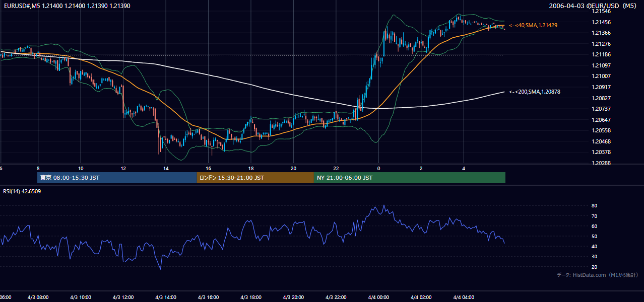
Task: Click hour tick '20' under the price chart
Action: pos(294,168)
